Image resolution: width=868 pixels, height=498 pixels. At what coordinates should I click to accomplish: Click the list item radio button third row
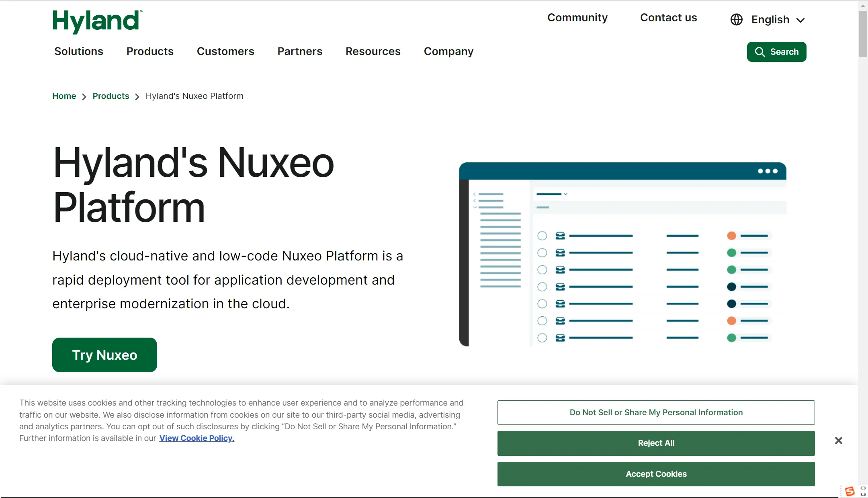click(542, 270)
